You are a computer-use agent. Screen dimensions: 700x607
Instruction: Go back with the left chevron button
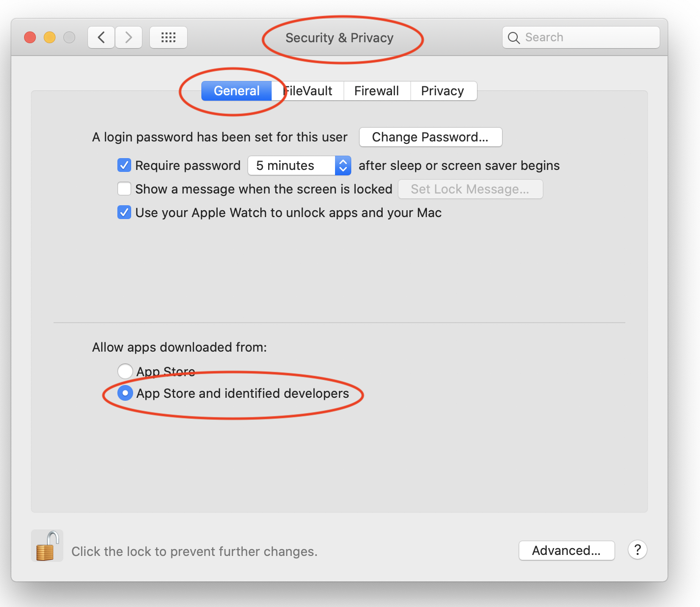(101, 37)
